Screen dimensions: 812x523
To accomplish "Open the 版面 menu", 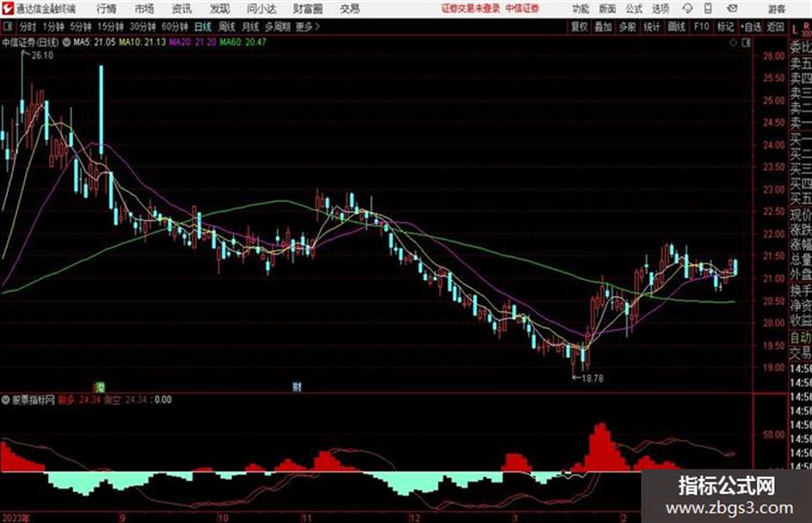I will coord(607,9).
